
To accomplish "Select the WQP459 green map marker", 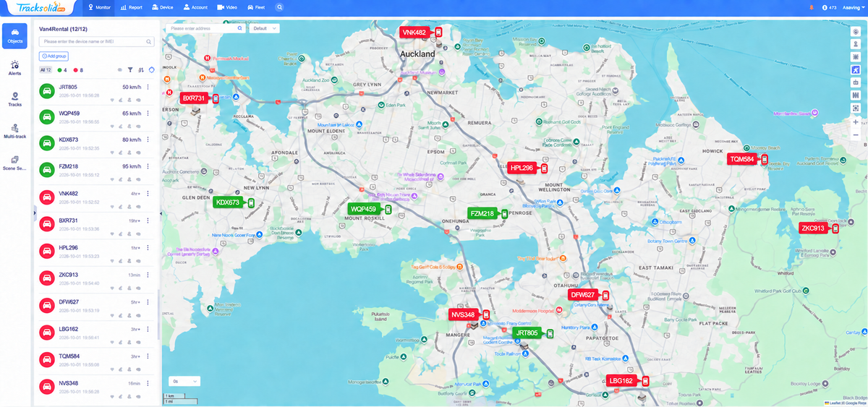I will click(x=370, y=209).
